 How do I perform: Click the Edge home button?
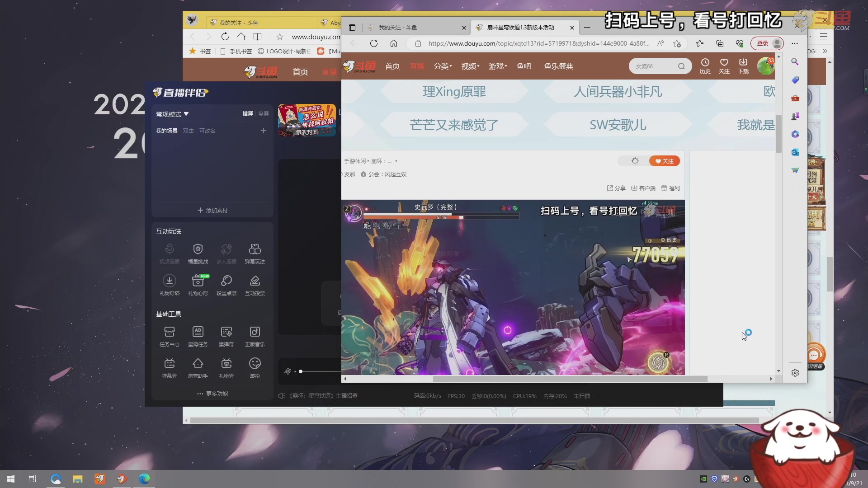coord(394,43)
